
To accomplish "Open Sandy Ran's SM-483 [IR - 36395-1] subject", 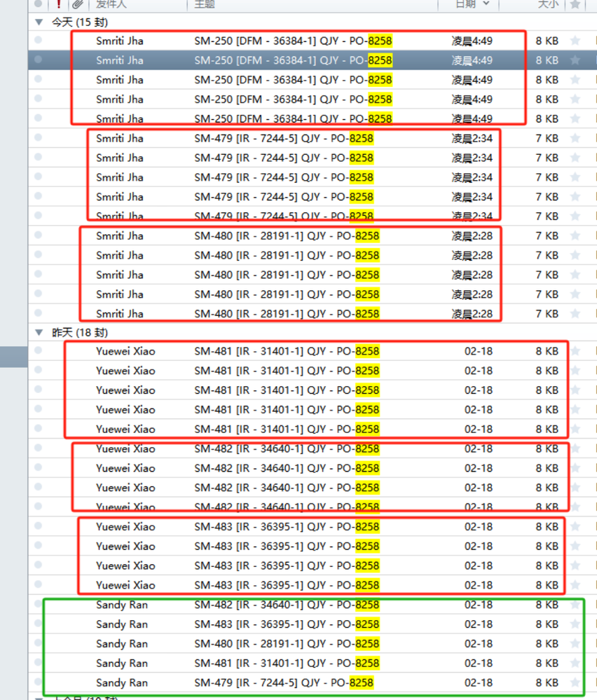I will (287, 624).
